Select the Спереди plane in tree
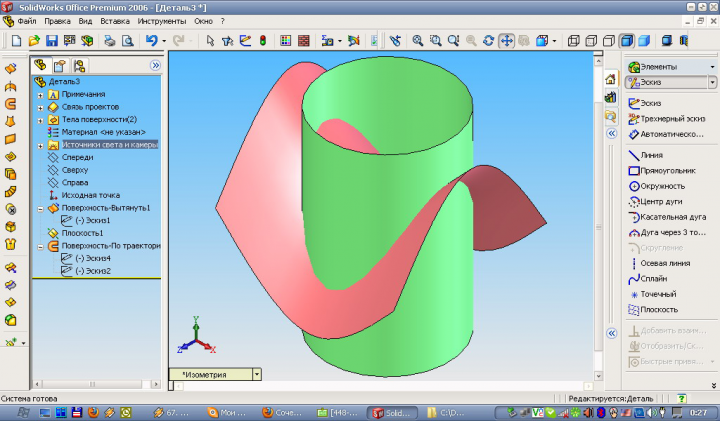This screenshot has height=421, width=720. point(77,157)
